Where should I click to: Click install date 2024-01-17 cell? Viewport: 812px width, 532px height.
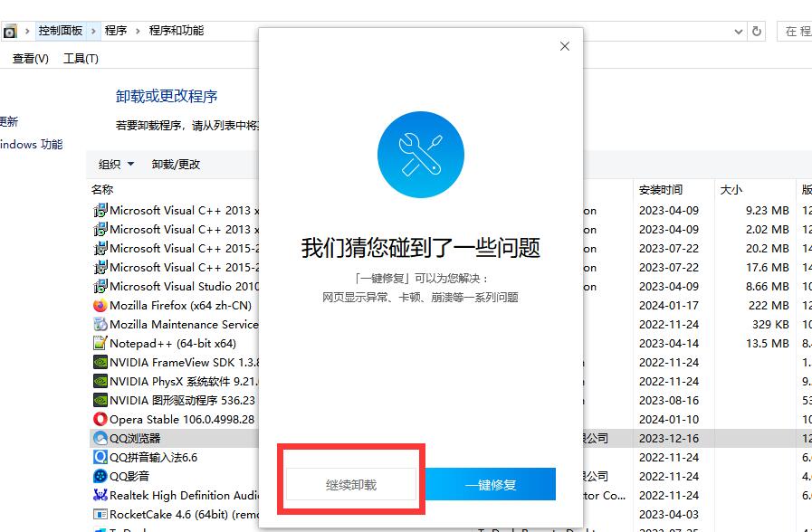[669, 305]
